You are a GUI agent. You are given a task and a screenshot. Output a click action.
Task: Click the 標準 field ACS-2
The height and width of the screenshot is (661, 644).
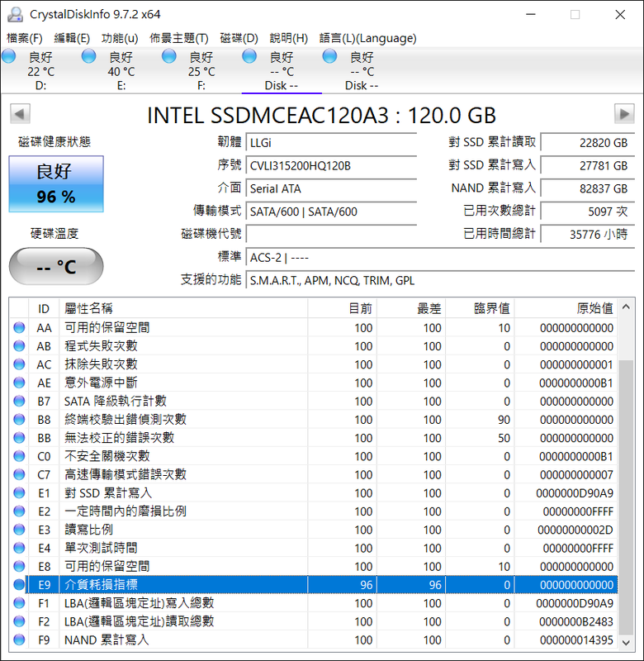click(x=440, y=257)
